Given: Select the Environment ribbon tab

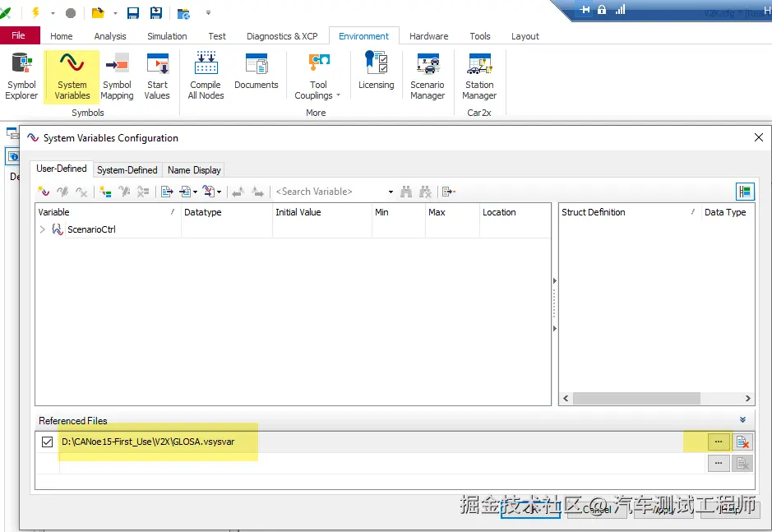Looking at the screenshot, I should pyautogui.click(x=363, y=36).
